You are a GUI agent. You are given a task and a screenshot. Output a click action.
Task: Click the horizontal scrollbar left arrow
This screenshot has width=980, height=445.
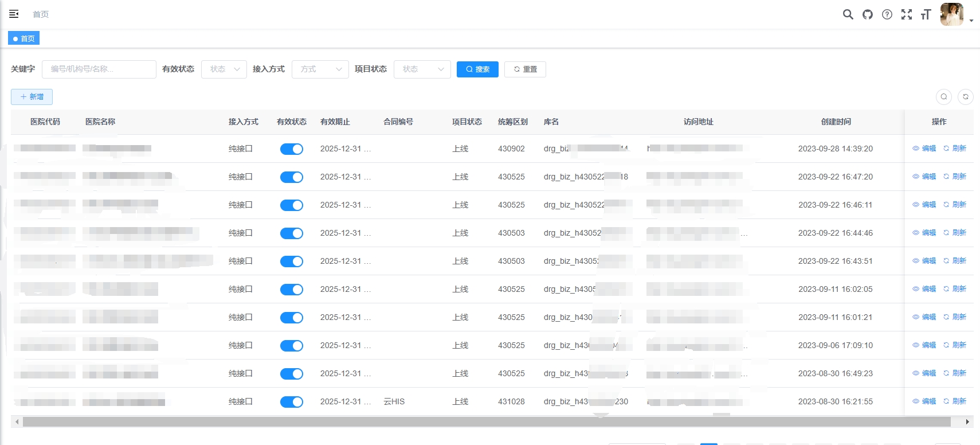point(17,422)
